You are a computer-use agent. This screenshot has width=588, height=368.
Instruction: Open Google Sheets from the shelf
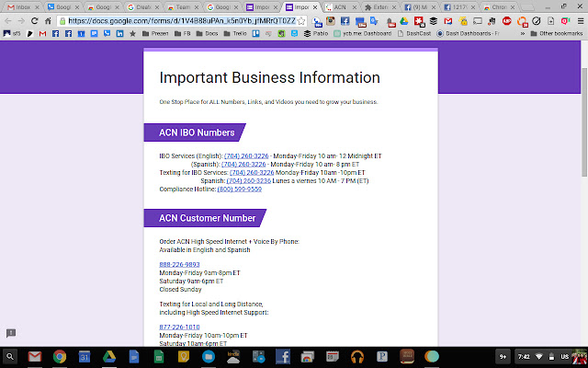[159, 356]
